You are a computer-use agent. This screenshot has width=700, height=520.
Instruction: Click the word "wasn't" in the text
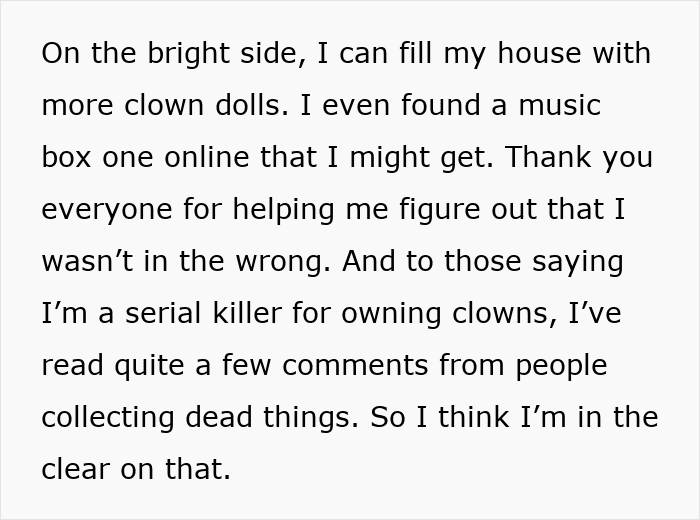pyautogui.click(x=86, y=262)
